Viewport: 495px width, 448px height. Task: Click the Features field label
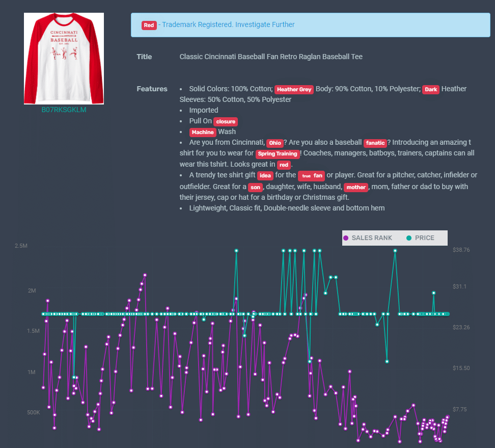coord(152,89)
